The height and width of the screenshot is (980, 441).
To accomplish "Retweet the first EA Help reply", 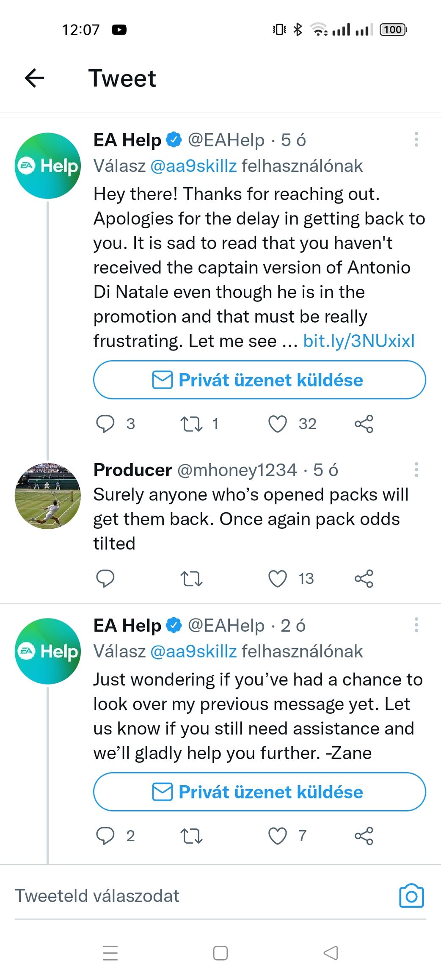I will [191, 424].
